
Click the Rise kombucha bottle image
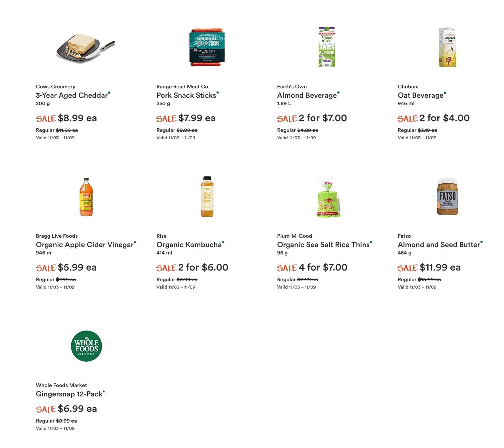(207, 197)
